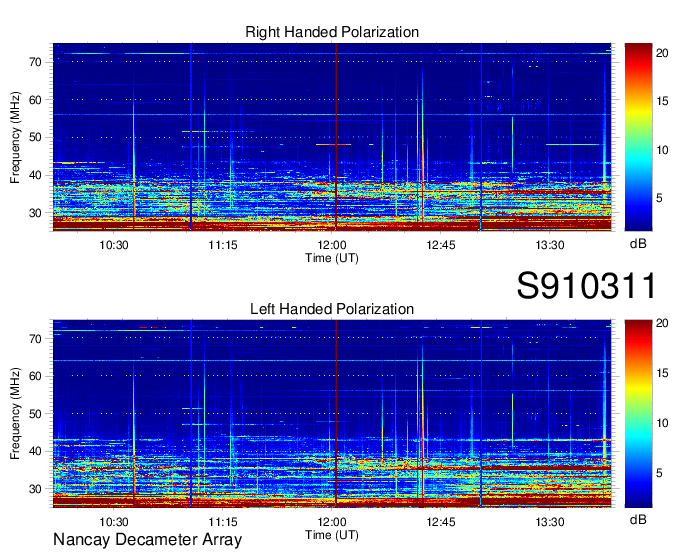Click the 40 frequency tick on top plot
This screenshot has height=552, width=680.
pos(36,176)
